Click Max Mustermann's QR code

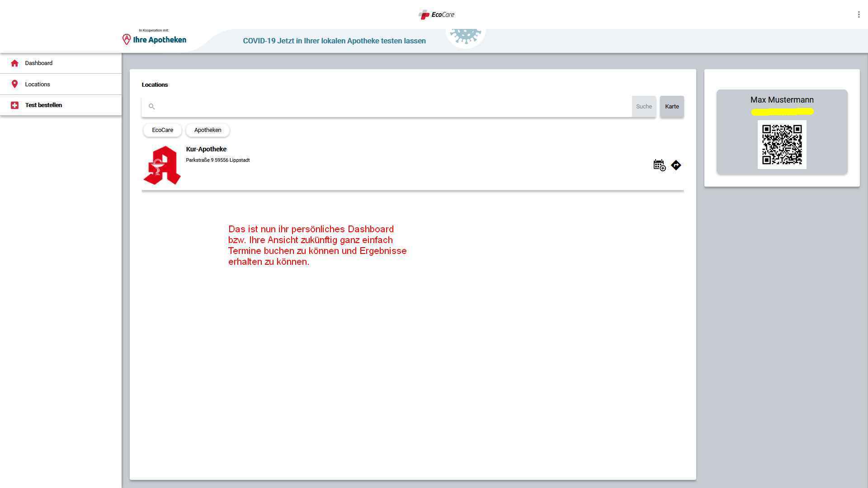pyautogui.click(x=782, y=145)
